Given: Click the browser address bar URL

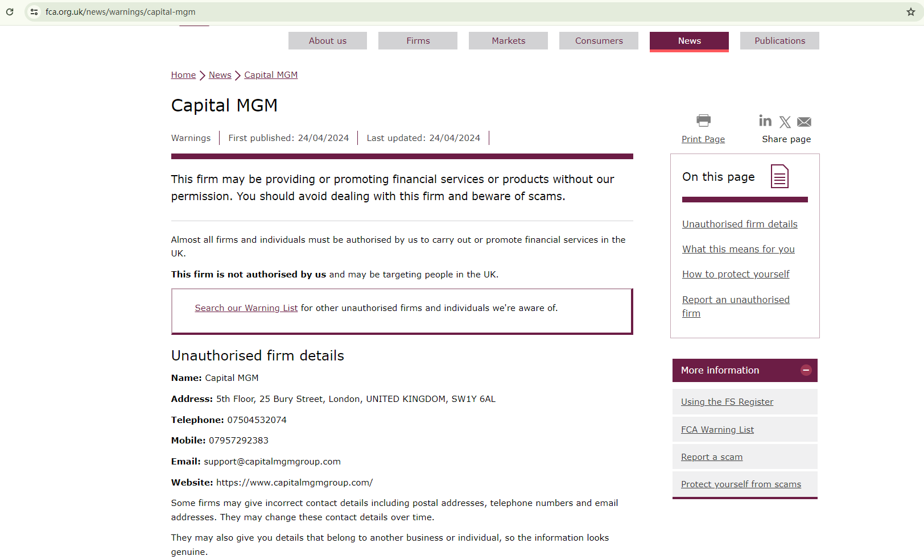Looking at the screenshot, I should tap(121, 12).
